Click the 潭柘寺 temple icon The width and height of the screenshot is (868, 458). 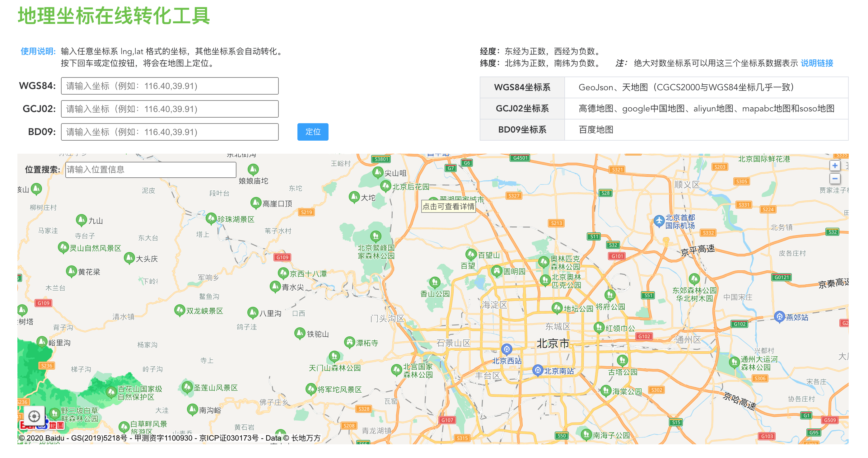[349, 342]
